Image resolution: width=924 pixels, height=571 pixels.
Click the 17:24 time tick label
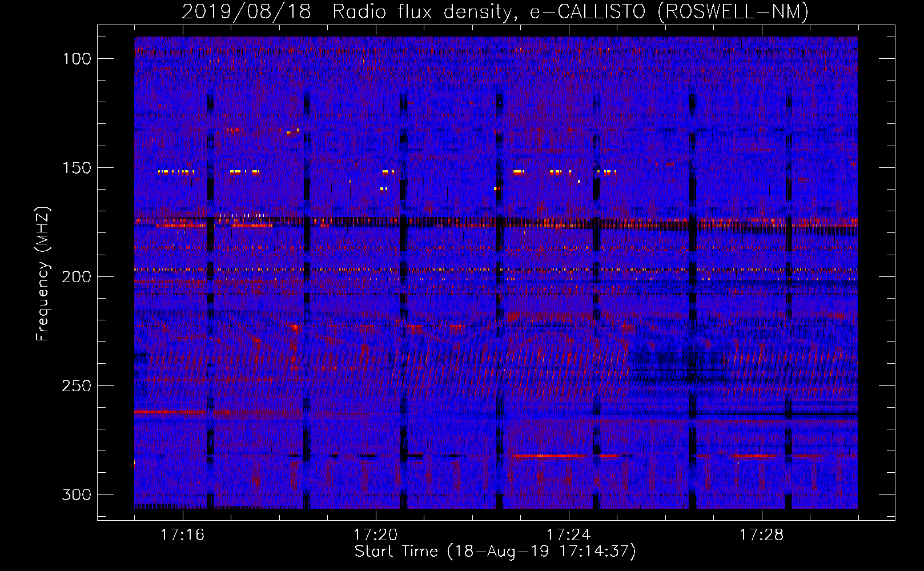click(x=568, y=535)
